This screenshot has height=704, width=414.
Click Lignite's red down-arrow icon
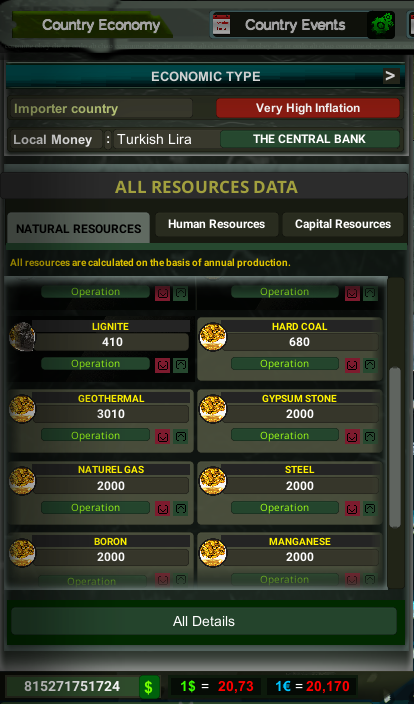163,365
